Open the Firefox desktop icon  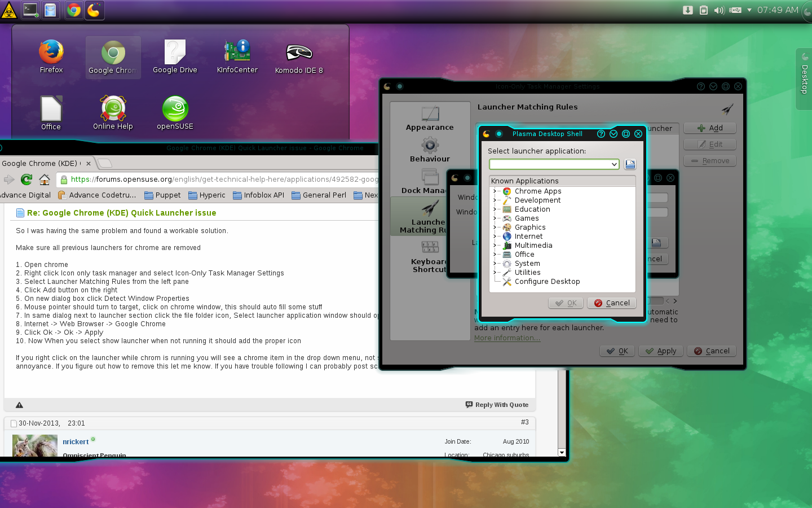(51, 56)
